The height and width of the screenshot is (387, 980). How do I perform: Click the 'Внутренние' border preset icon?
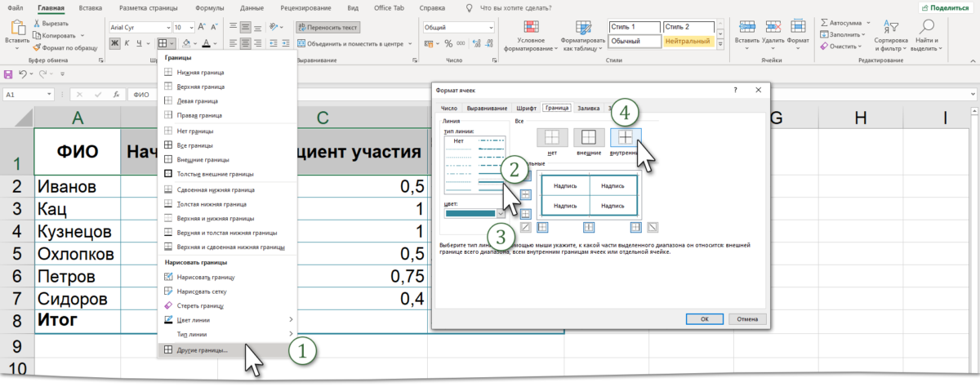(626, 139)
